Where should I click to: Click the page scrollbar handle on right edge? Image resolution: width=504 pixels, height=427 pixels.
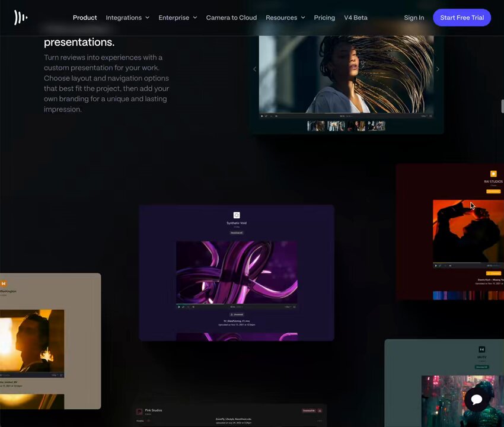point(502,106)
